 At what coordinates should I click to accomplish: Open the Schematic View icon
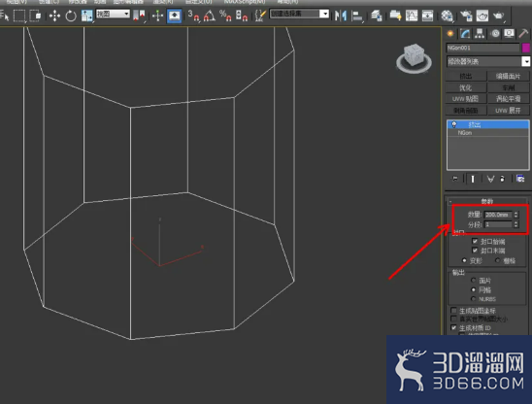[427, 16]
